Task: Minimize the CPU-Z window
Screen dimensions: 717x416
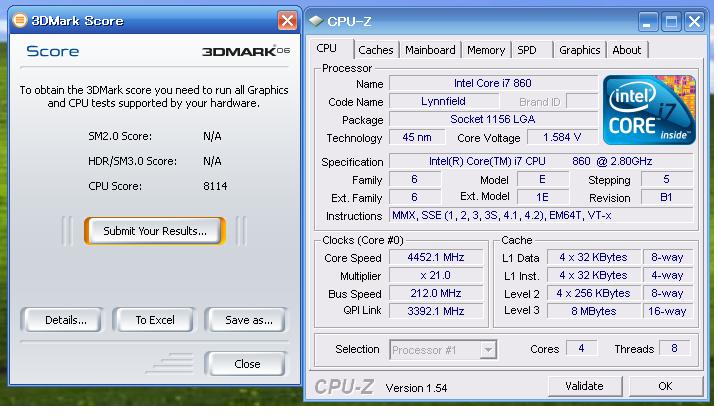Action: pyautogui.click(x=647, y=21)
